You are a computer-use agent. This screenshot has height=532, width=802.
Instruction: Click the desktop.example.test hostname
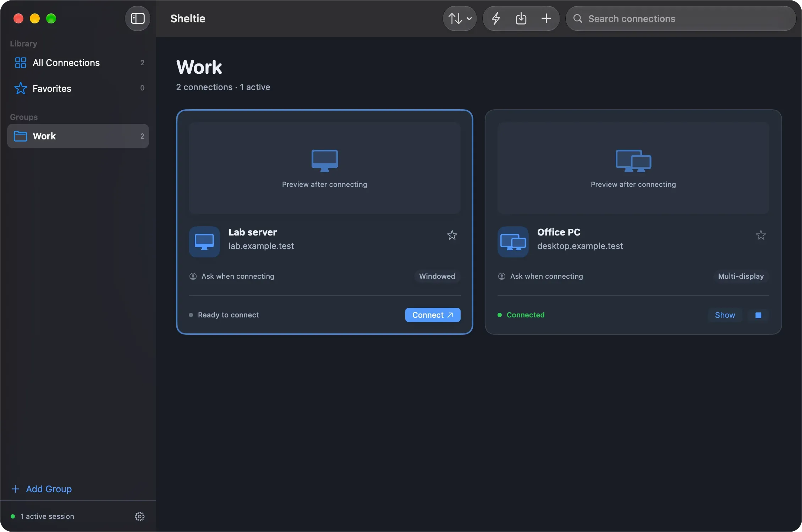click(580, 246)
